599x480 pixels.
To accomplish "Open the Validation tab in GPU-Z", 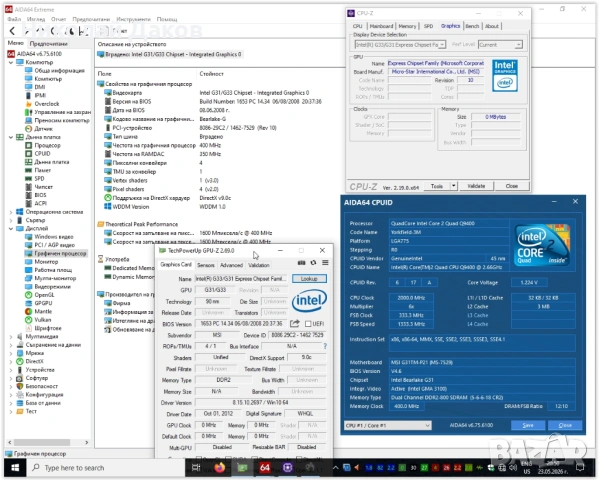I will [259, 265].
